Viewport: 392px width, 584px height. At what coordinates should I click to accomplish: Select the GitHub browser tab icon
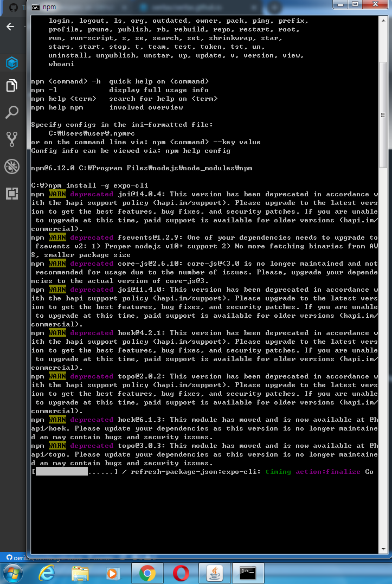pyautogui.click(x=14, y=8)
